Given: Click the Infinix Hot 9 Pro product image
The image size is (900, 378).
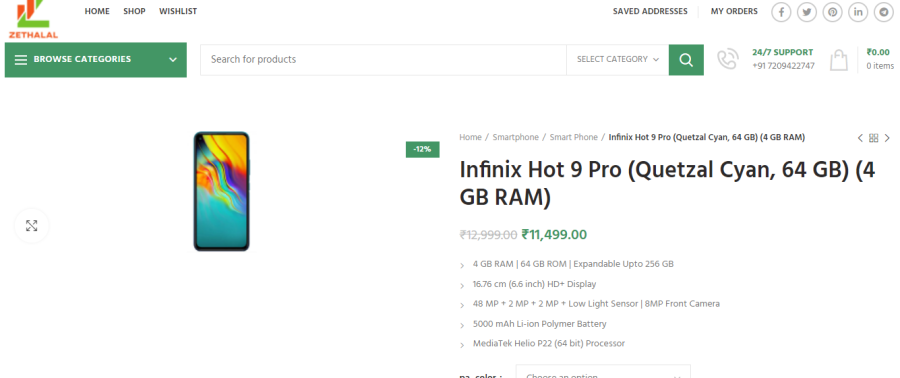Looking at the screenshot, I should point(222,192).
